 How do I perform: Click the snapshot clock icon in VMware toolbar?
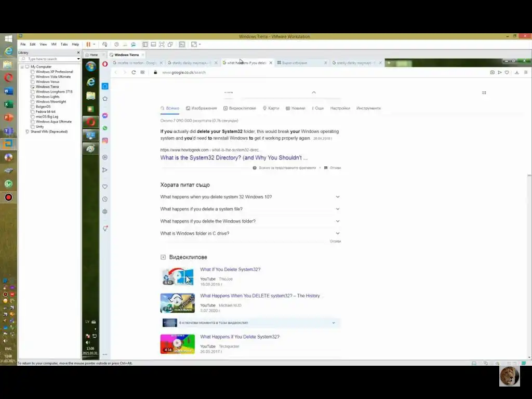click(116, 45)
